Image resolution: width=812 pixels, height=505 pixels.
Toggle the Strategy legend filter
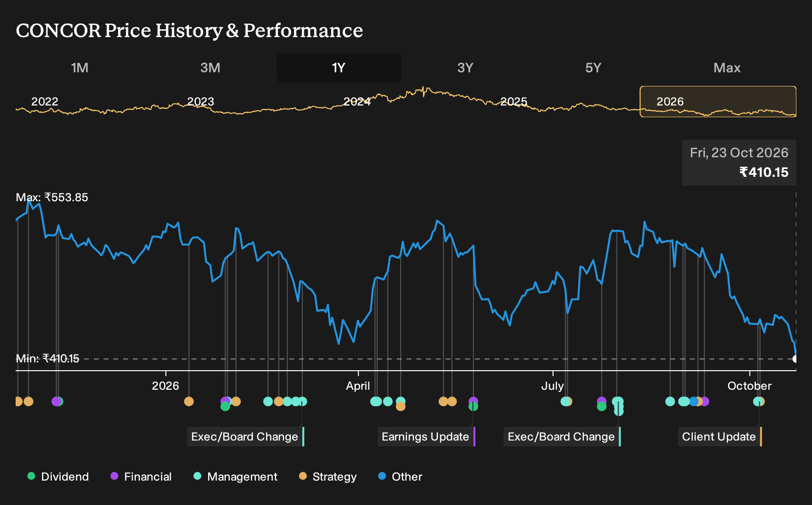(x=328, y=477)
